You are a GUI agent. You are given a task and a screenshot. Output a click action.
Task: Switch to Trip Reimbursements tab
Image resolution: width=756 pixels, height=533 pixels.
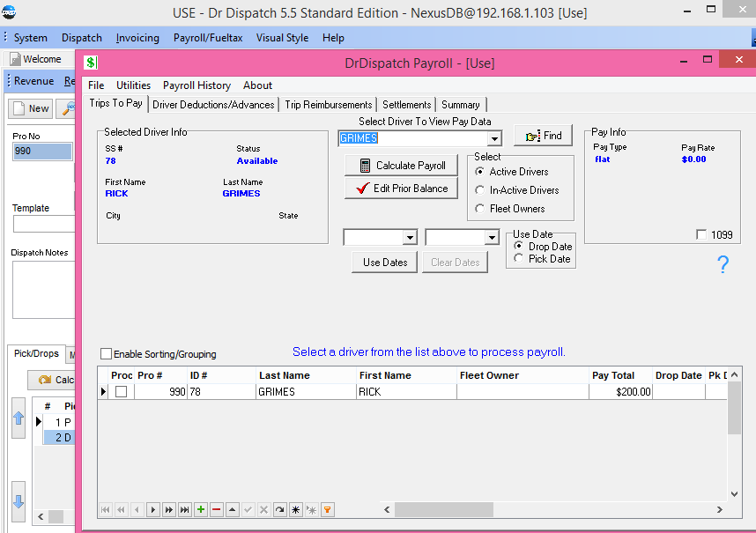pyautogui.click(x=329, y=105)
